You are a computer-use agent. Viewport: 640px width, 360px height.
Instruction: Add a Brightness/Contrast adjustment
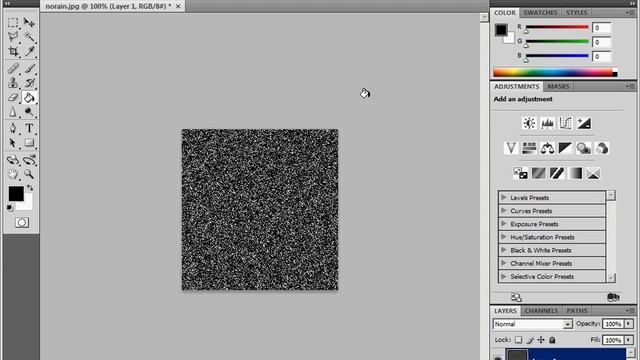(x=529, y=123)
